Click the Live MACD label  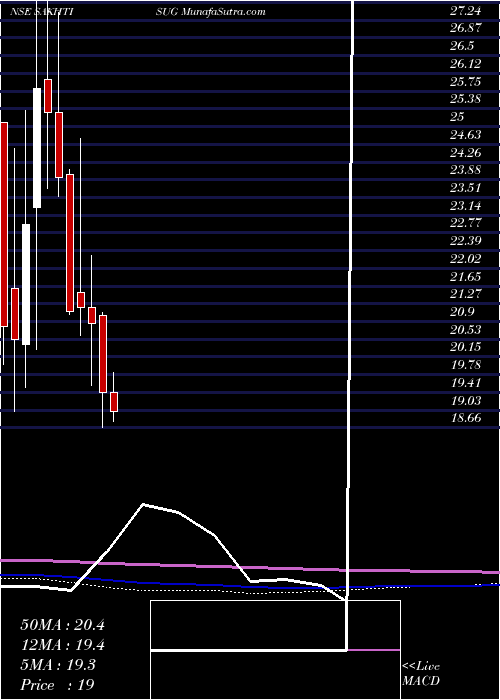[x=421, y=674]
